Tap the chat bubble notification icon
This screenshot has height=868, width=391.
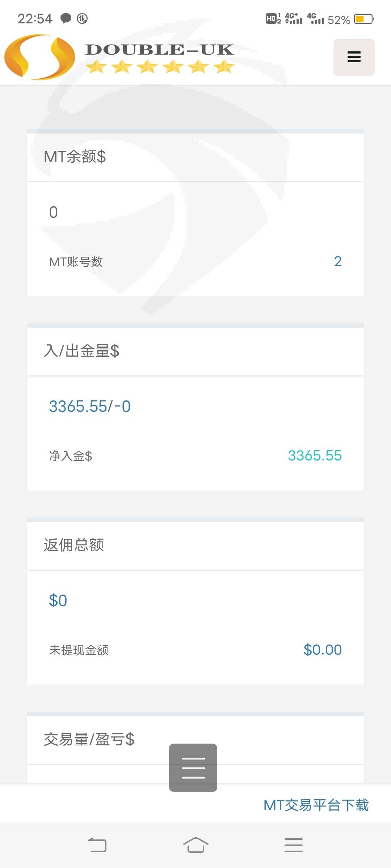click(x=66, y=18)
